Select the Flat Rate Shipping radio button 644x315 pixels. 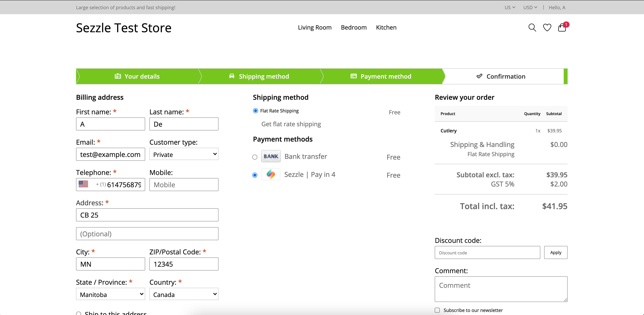coord(255,111)
